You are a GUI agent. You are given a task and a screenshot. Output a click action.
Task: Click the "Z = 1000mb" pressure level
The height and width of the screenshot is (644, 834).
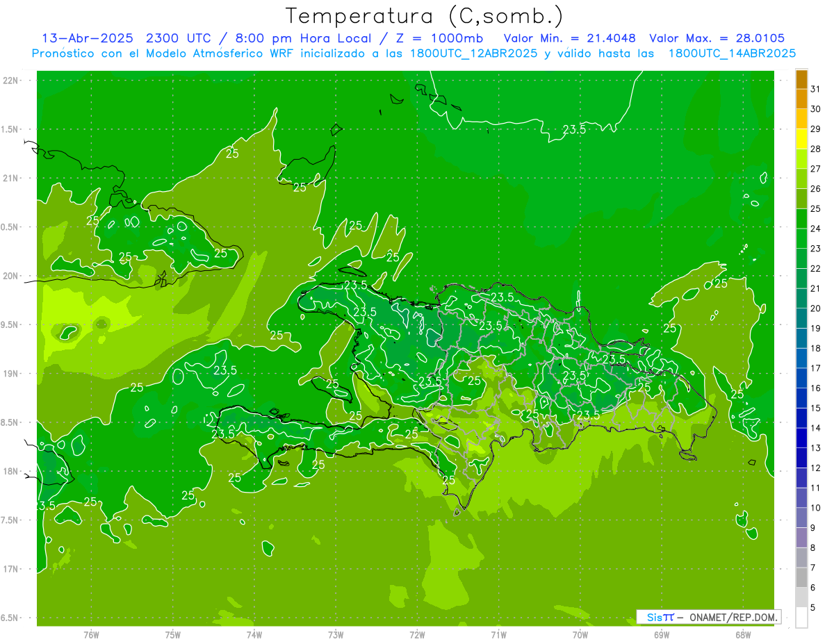pos(439,38)
